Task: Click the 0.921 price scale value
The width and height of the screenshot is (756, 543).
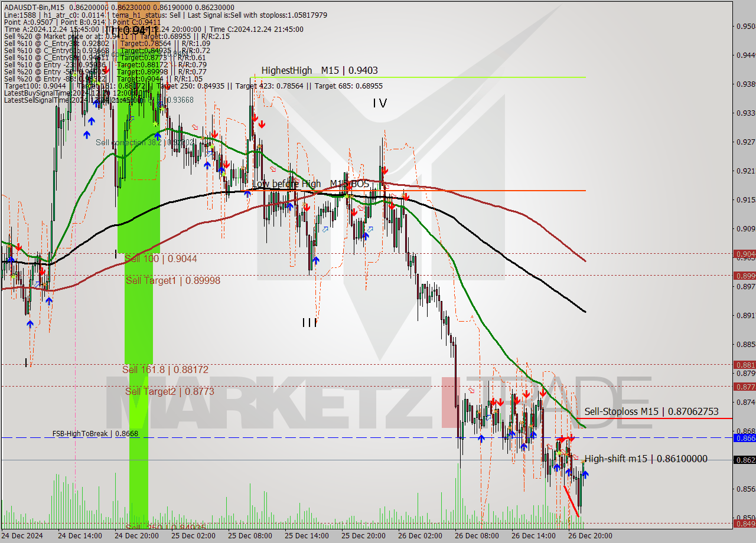Action: pyautogui.click(x=745, y=171)
